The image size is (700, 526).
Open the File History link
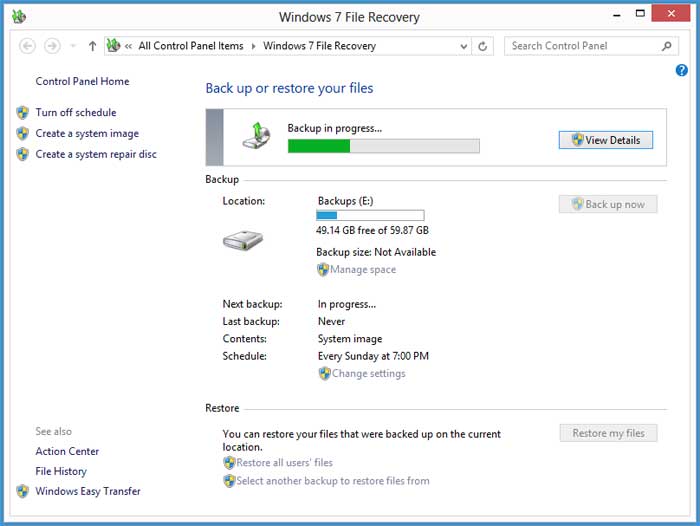61,471
